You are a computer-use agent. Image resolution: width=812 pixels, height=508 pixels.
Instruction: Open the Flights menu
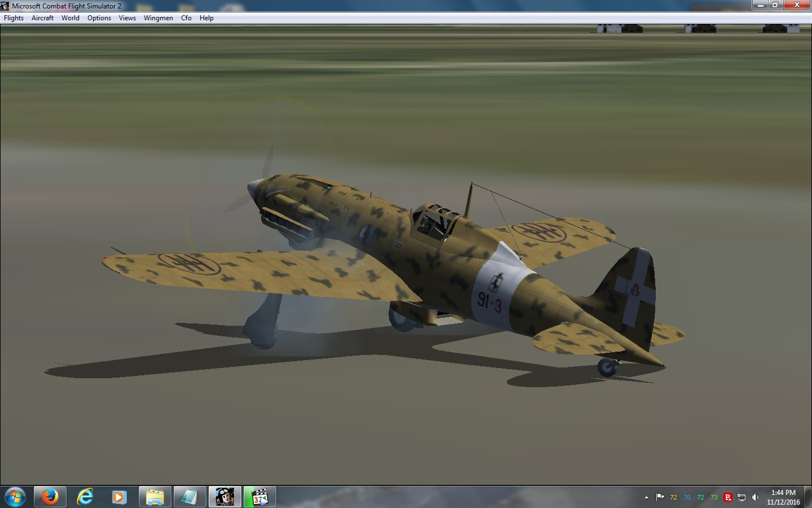[14, 18]
